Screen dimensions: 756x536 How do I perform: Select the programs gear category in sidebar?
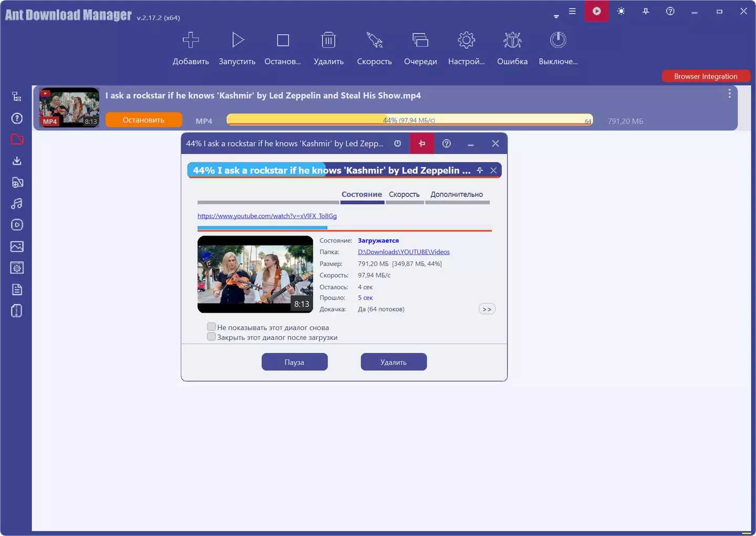tap(17, 268)
